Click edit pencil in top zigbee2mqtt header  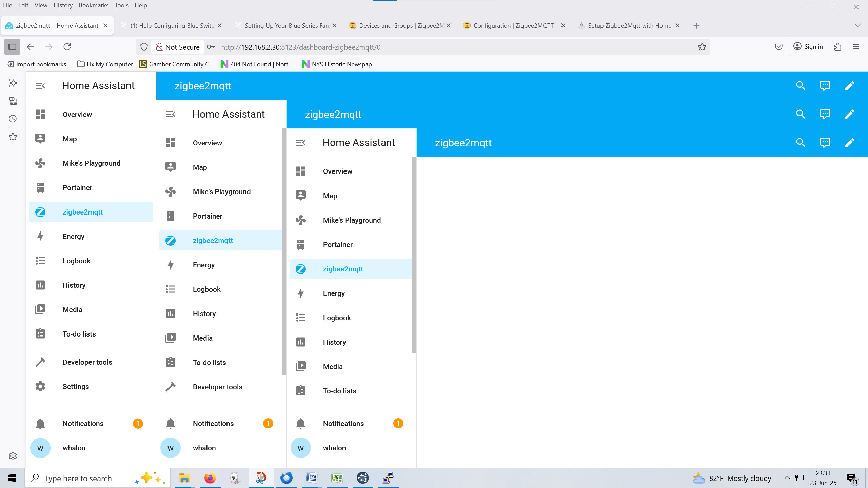coord(849,86)
